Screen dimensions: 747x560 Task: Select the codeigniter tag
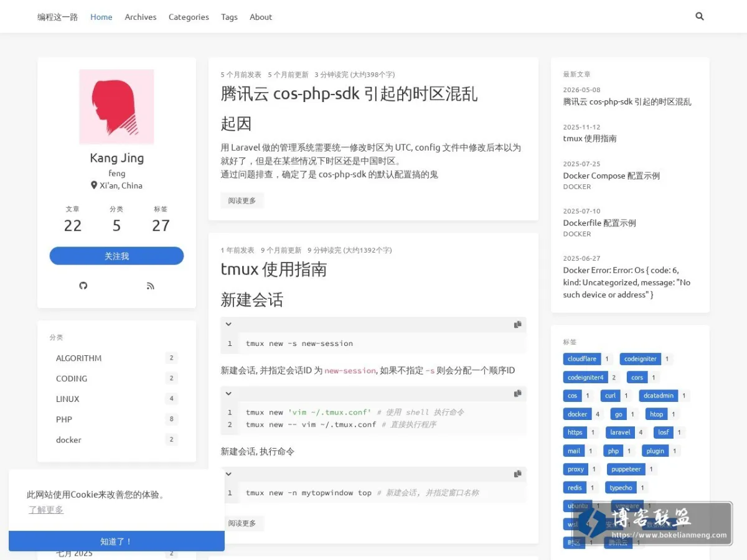tap(641, 359)
